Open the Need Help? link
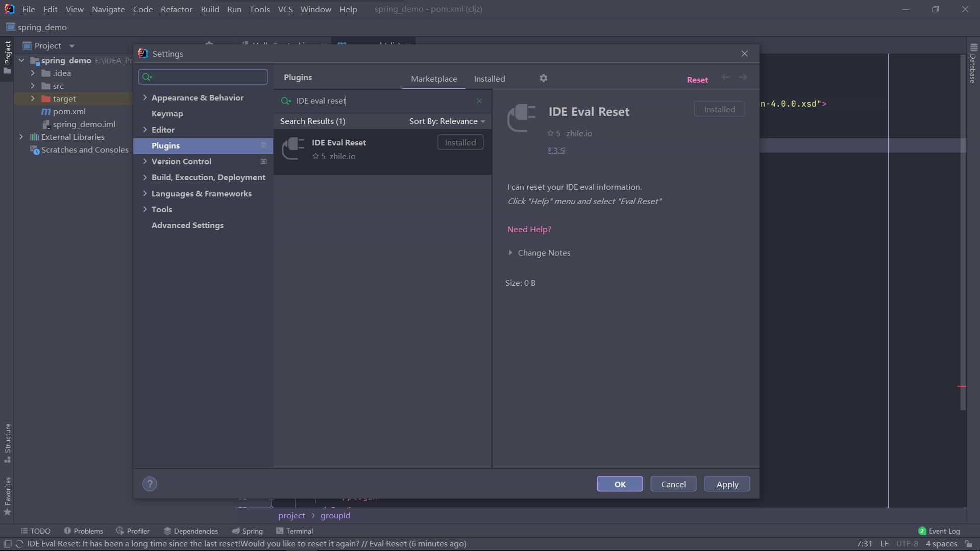This screenshot has height=551, width=980. click(529, 230)
